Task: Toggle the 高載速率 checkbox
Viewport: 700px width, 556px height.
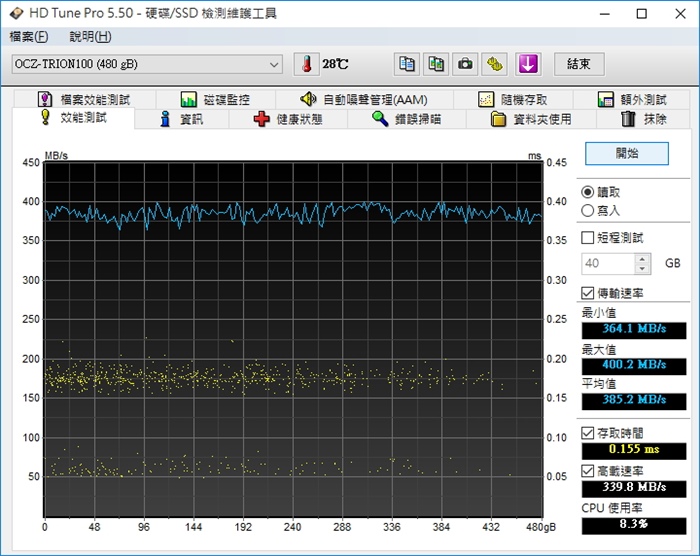Action: (x=588, y=471)
